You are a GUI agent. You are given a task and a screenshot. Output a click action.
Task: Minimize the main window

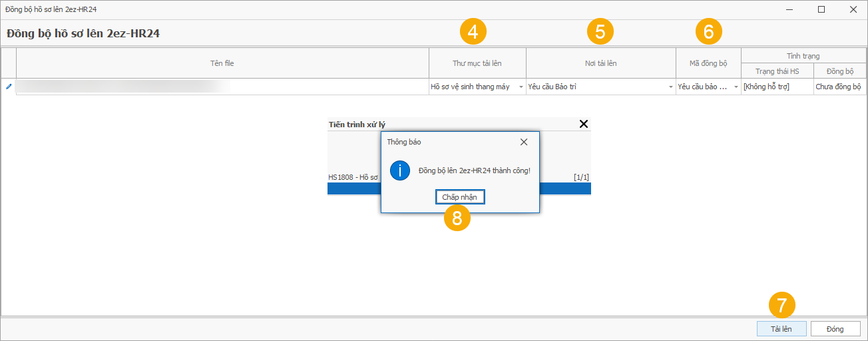coord(789,9)
